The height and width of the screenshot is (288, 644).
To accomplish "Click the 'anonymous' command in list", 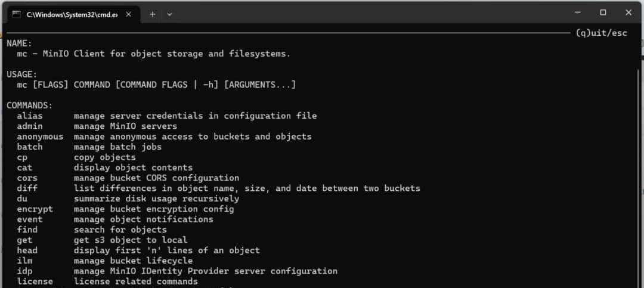I will 40,137.
